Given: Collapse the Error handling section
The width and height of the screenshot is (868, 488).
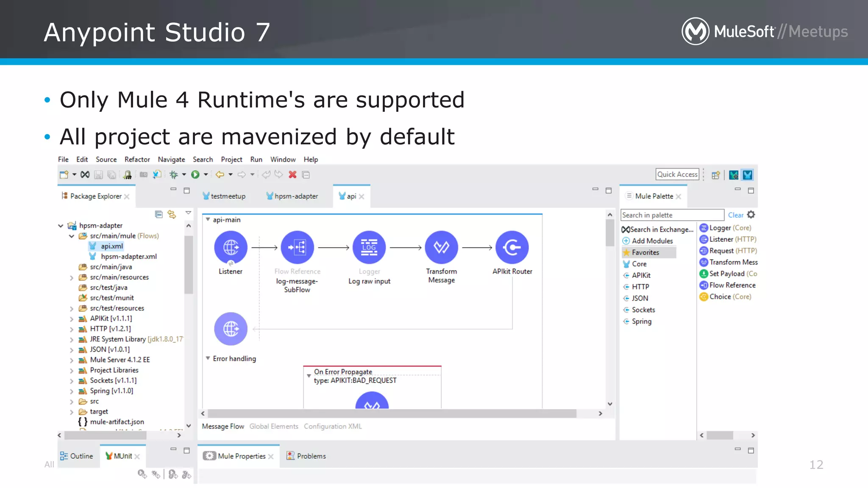Looking at the screenshot, I should click(208, 358).
